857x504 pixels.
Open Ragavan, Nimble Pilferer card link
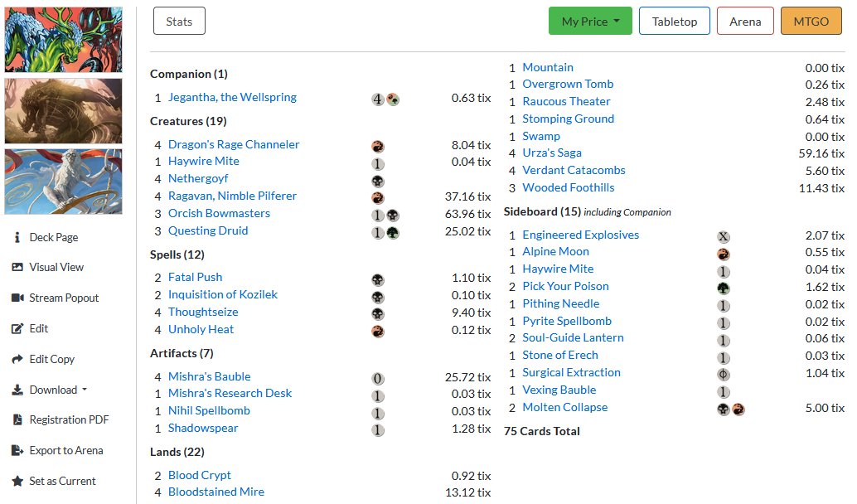pos(232,196)
